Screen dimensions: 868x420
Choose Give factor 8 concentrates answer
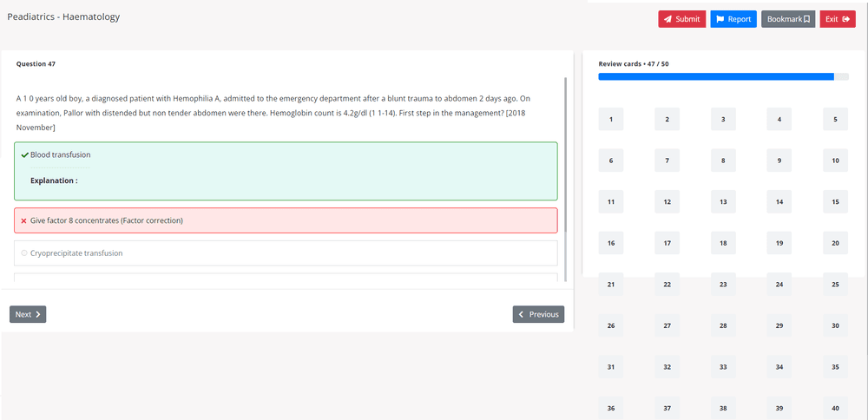pos(107,221)
